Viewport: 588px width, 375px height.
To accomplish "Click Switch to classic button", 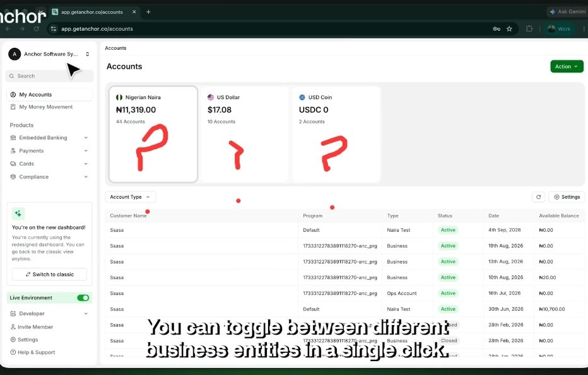I will coord(49,274).
